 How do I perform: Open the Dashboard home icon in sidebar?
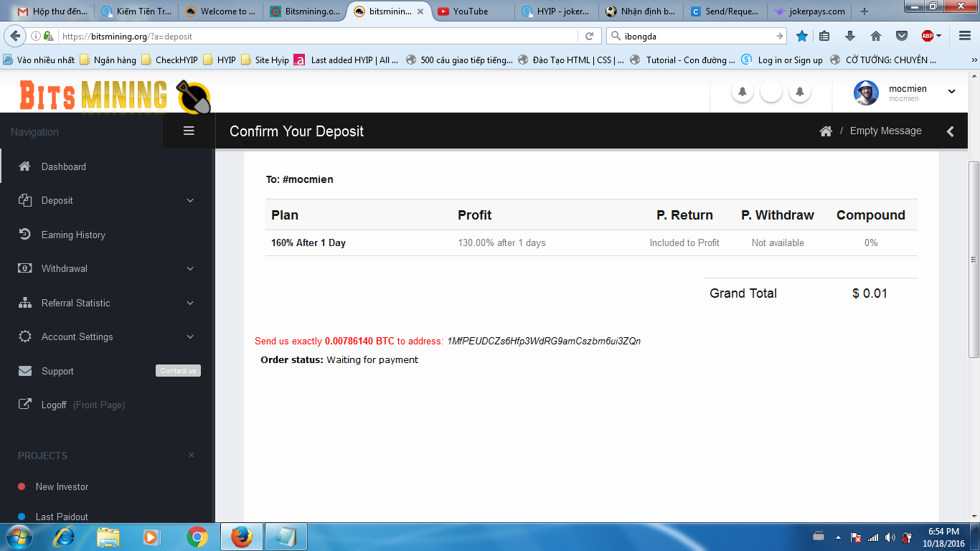(x=24, y=166)
